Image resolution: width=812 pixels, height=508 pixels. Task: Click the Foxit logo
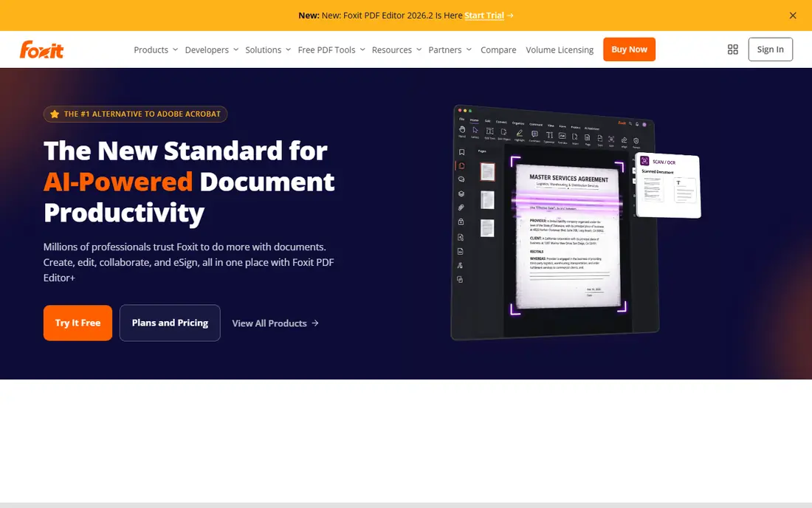[x=41, y=49]
